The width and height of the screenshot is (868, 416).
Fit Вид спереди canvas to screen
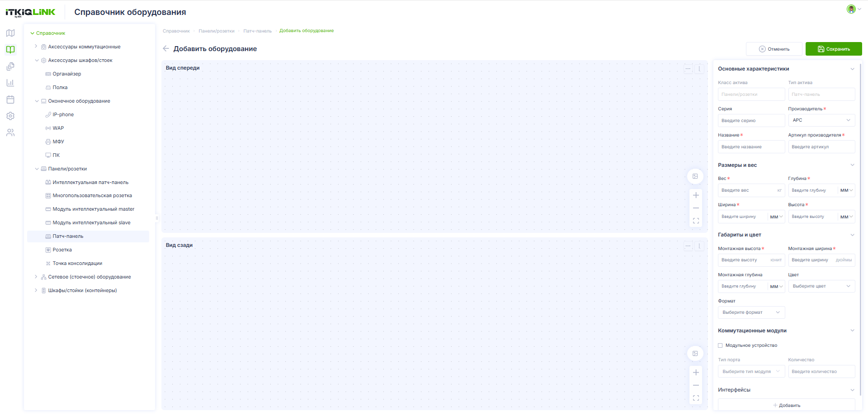(x=696, y=221)
